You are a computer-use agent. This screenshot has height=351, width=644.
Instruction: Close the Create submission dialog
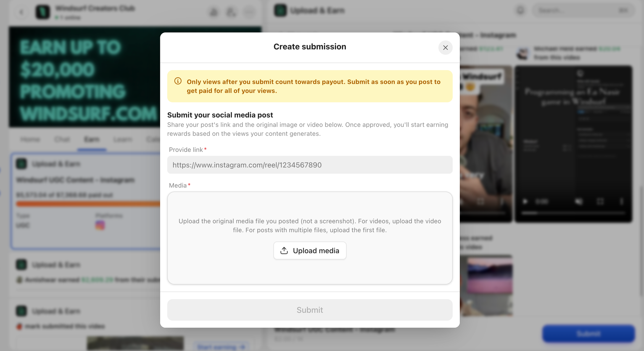point(445,48)
